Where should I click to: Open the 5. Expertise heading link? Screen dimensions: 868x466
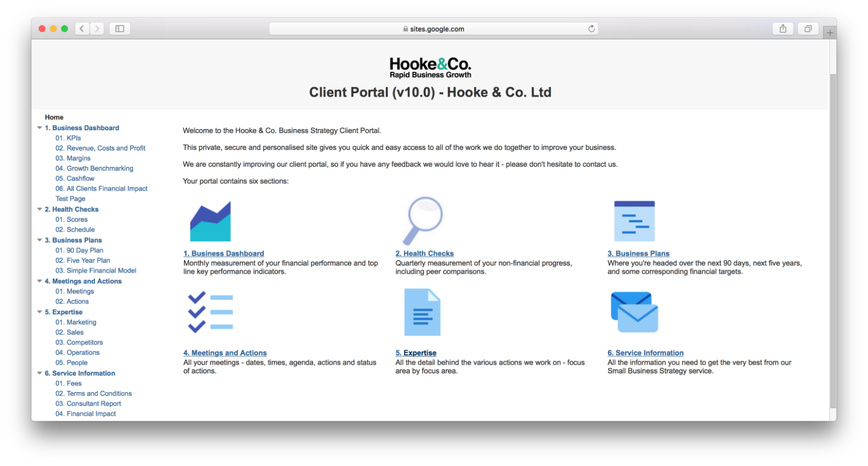pyautogui.click(x=416, y=353)
